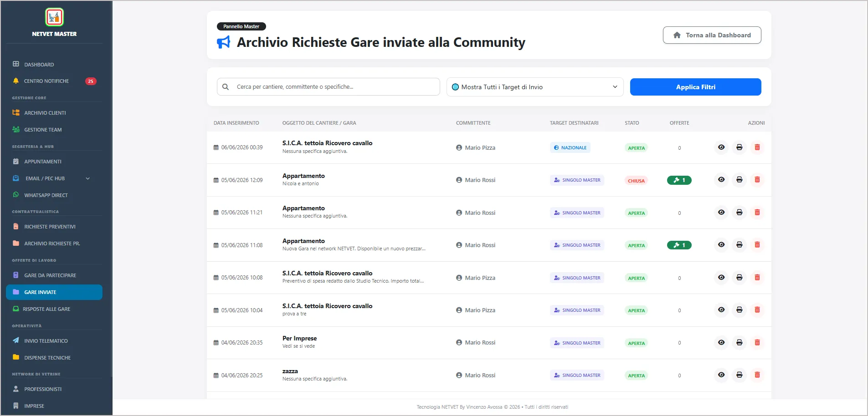Open Archivio Clienti section
The height and width of the screenshot is (416, 868).
pos(54,113)
